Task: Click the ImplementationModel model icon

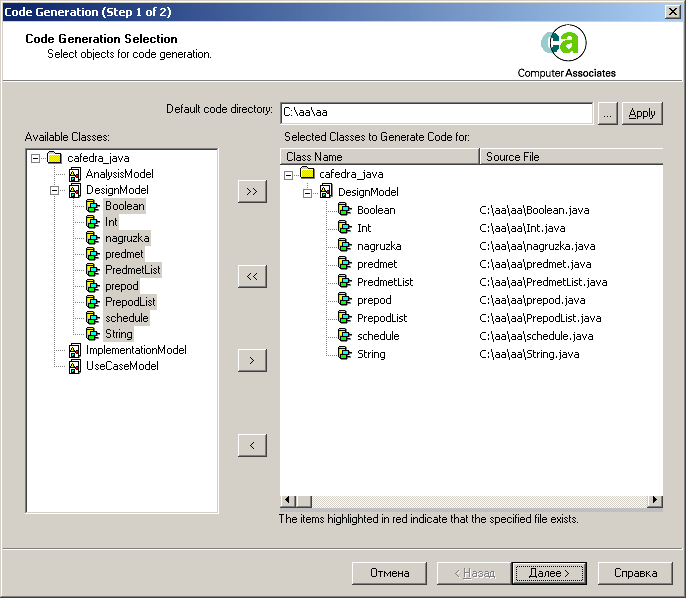Action: click(x=75, y=350)
